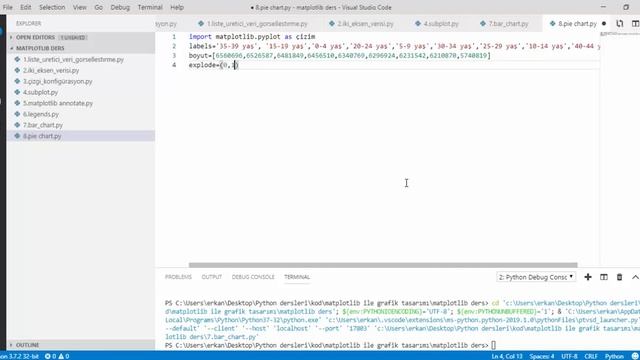Click the EXPLORER sidebar title

(28, 24)
